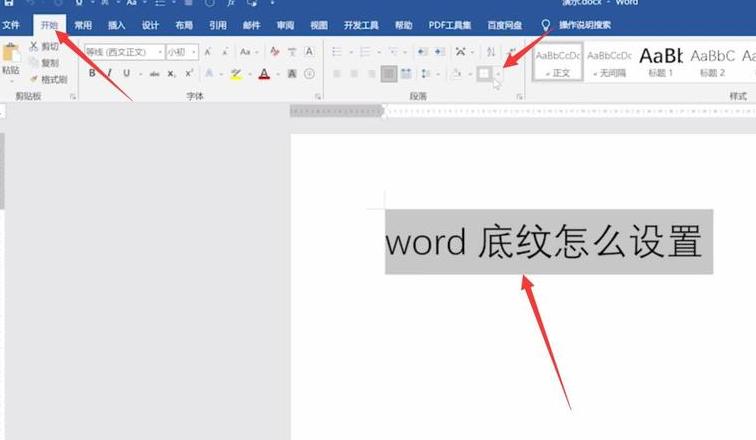Click the Enclose Characters circle icon
This screenshot has width=756, height=440.
(x=309, y=74)
